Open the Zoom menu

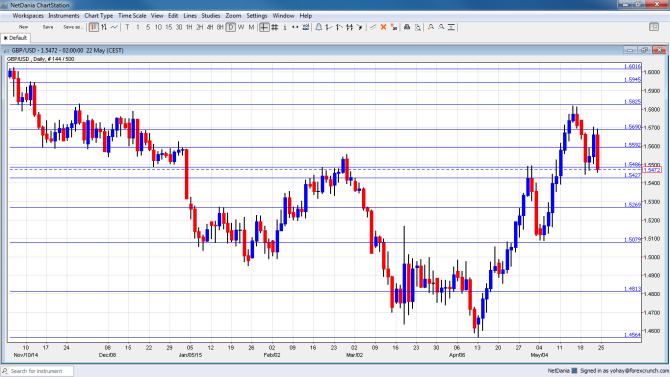(x=233, y=16)
